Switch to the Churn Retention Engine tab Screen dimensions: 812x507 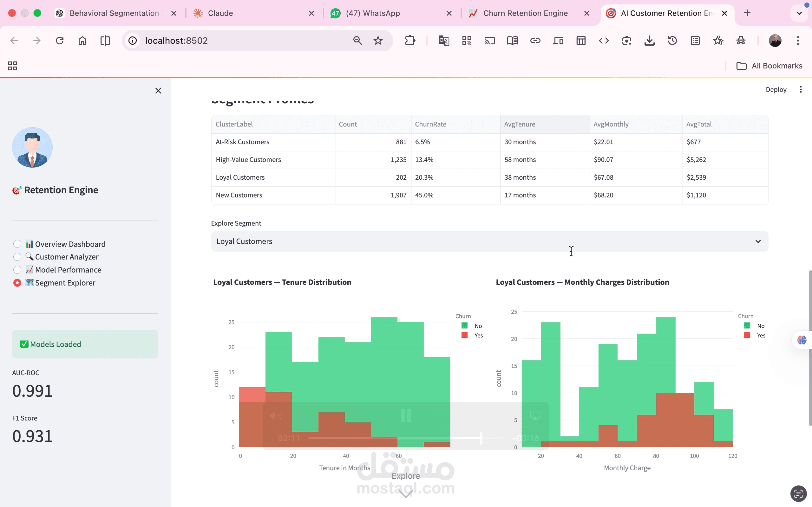click(x=525, y=13)
